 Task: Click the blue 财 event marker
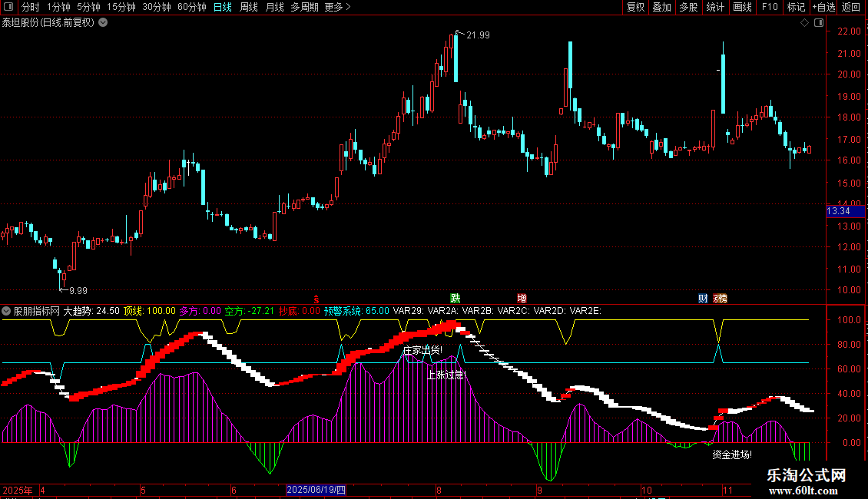pyautogui.click(x=702, y=298)
